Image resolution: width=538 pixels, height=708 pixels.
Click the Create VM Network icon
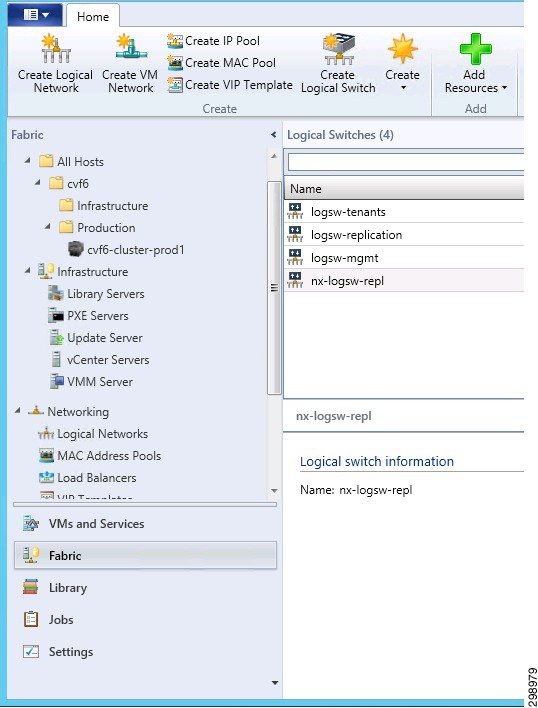tap(130, 48)
